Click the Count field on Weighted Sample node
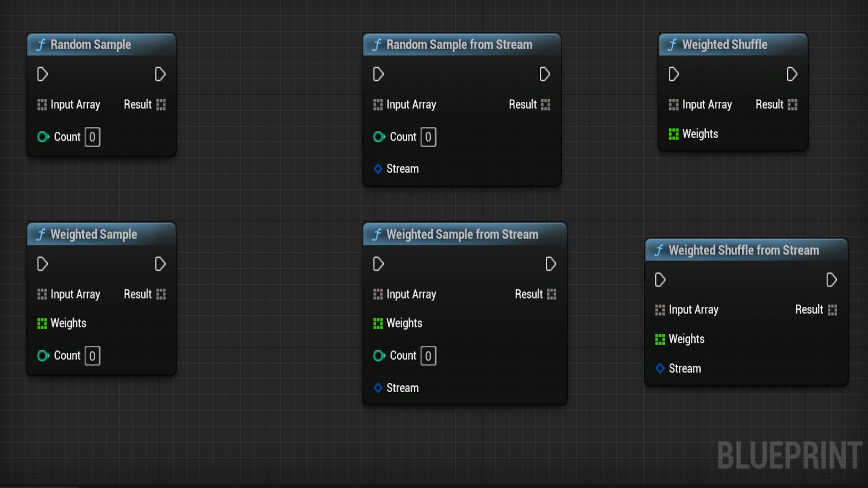 coord(92,355)
